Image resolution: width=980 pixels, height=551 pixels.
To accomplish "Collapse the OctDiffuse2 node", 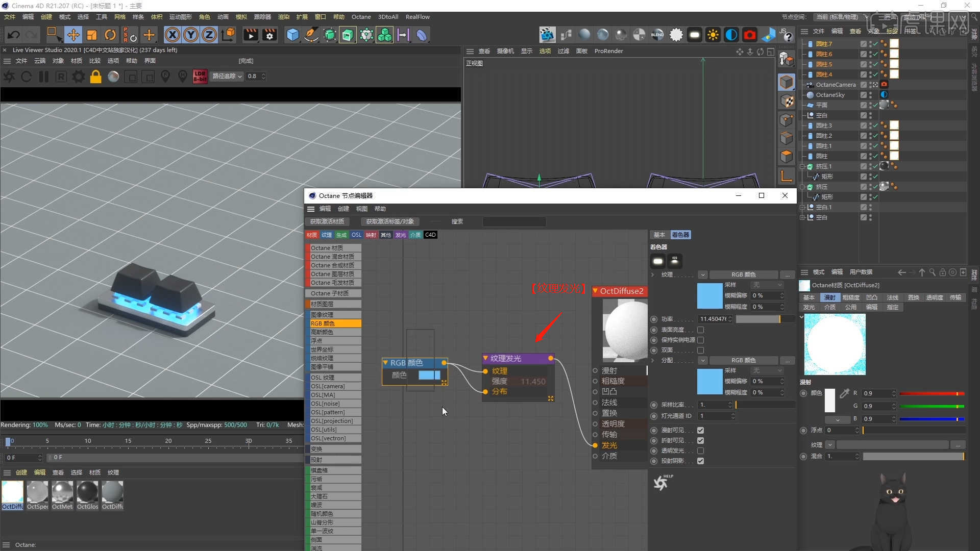I will click(x=595, y=291).
